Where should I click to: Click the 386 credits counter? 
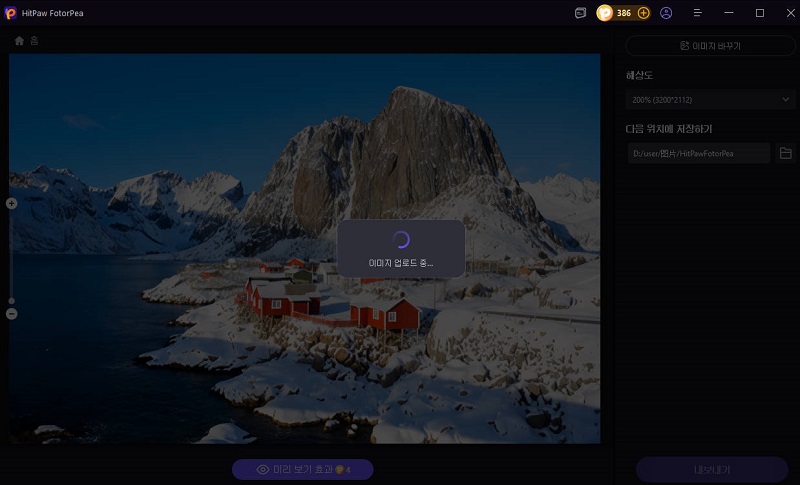[x=624, y=13]
